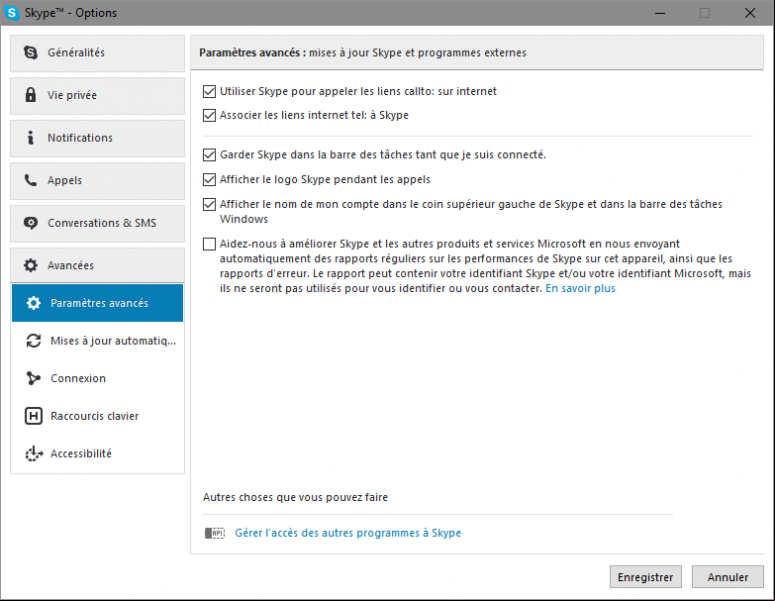
Task: Open the Généralités section with Skype icon
Action: [x=31, y=52]
